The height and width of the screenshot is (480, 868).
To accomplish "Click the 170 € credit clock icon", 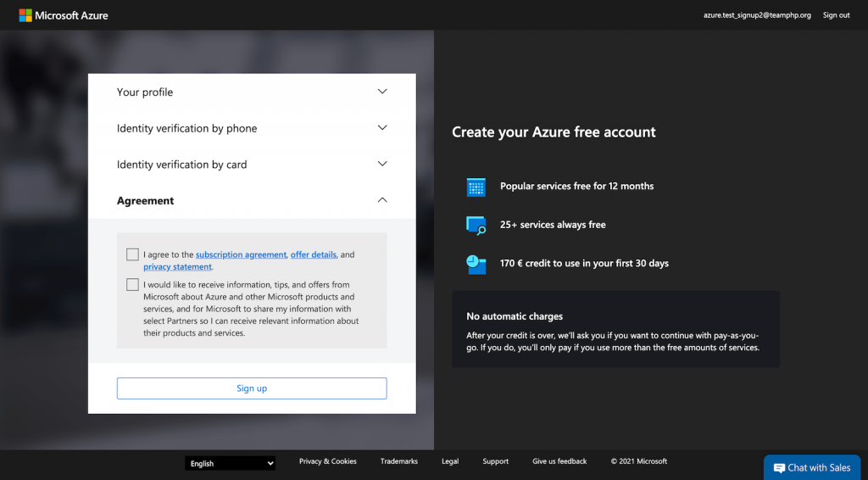I will (476, 264).
